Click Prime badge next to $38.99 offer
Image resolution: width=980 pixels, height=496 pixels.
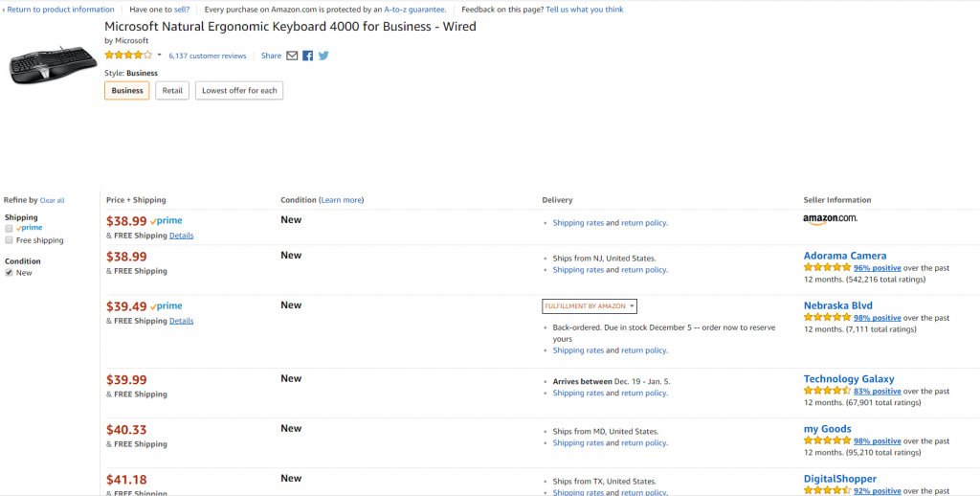(x=167, y=221)
